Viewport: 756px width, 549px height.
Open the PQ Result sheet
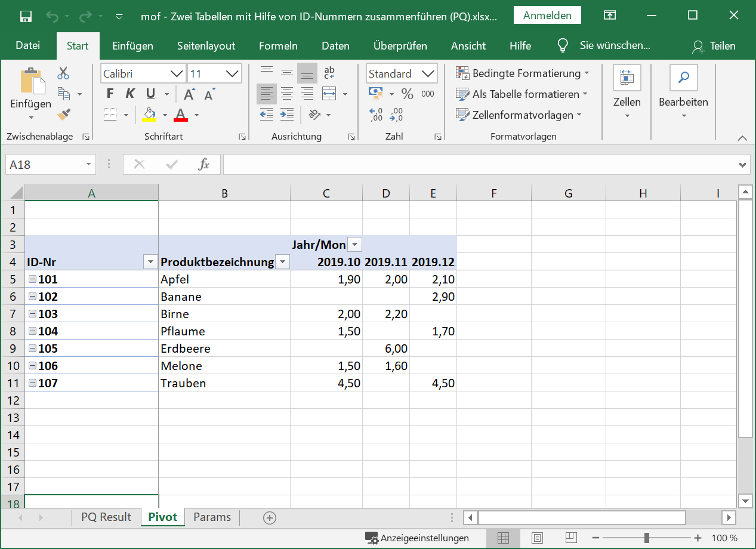tap(106, 517)
